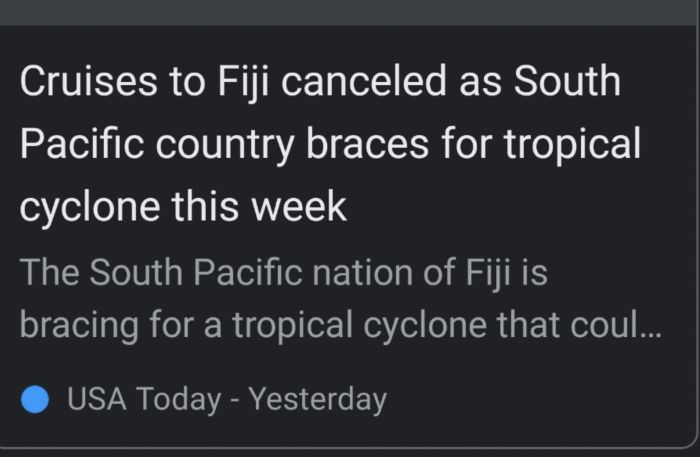Open the article summary about Fiji bracing
Viewport: 700px width, 457px height.
pyautogui.click(x=340, y=299)
